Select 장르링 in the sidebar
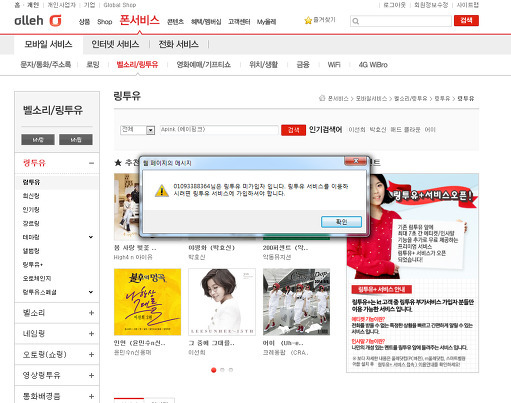Screen dimensions: 511x403 pos(31,223)
